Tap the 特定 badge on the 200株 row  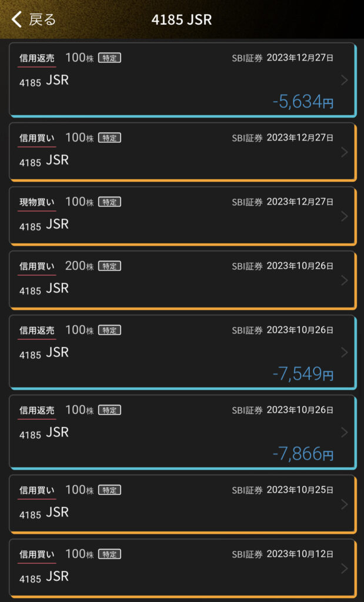point(109,266)
